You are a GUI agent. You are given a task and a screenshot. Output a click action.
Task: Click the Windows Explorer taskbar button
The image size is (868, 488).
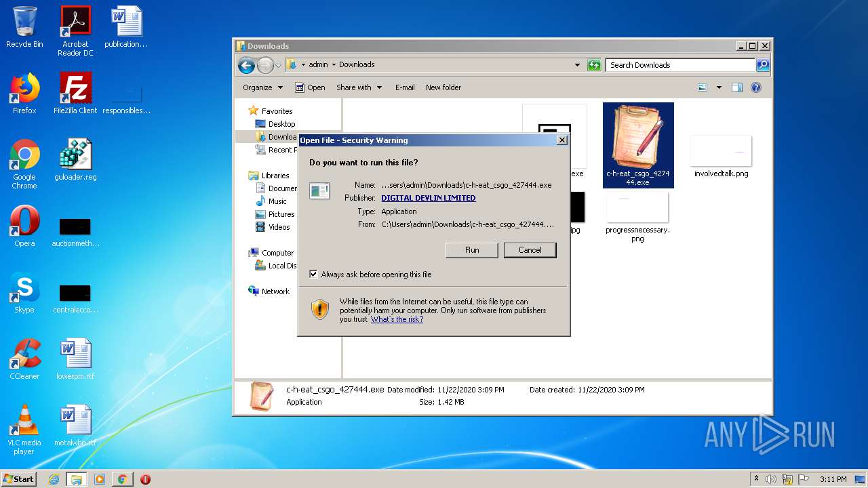[x=76, y=479]
